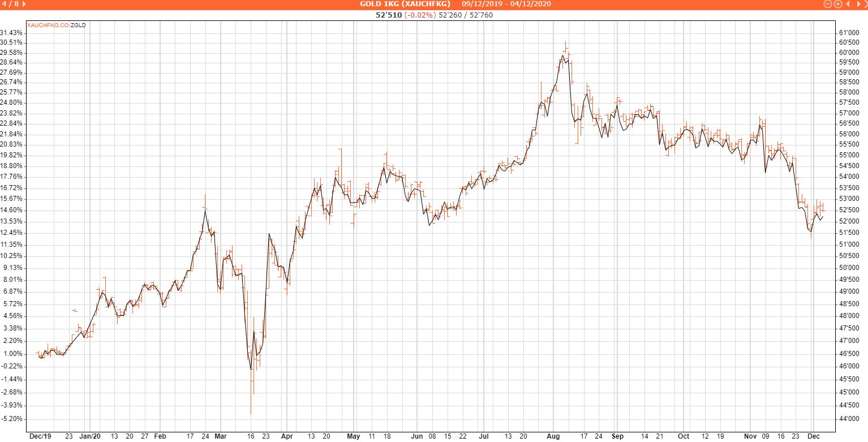This screenshot has height=442, width=868.
Task: Zoom in the chart with plus icon
Action: click(838, 4)
